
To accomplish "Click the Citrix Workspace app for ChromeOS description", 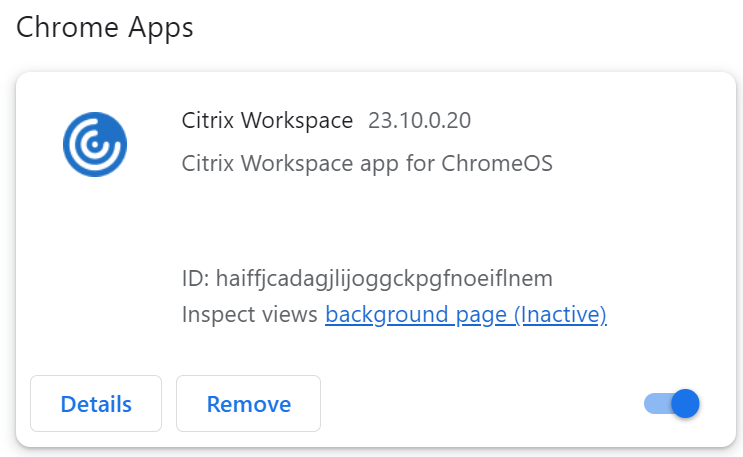I will click(x=367, y=163).
